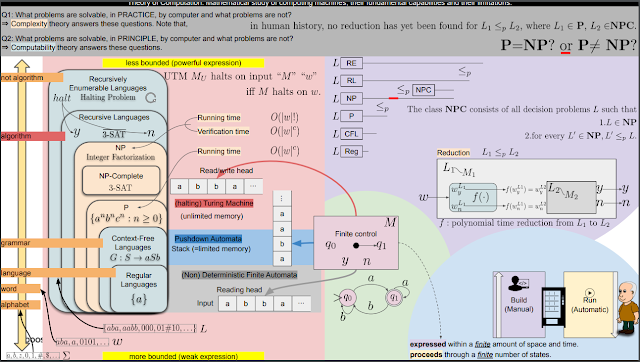
Task: Click the 'Finite control' text
Action: pyautogui.click(x=356, y=234)
